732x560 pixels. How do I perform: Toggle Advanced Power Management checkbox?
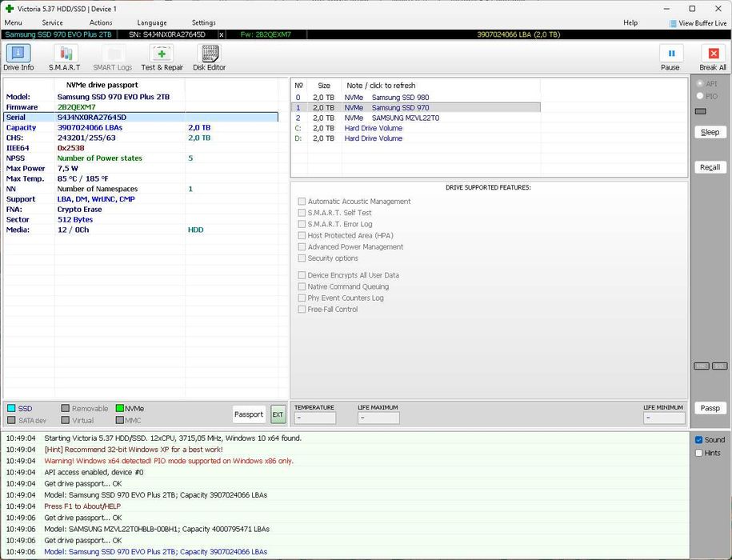coord(302,246)
